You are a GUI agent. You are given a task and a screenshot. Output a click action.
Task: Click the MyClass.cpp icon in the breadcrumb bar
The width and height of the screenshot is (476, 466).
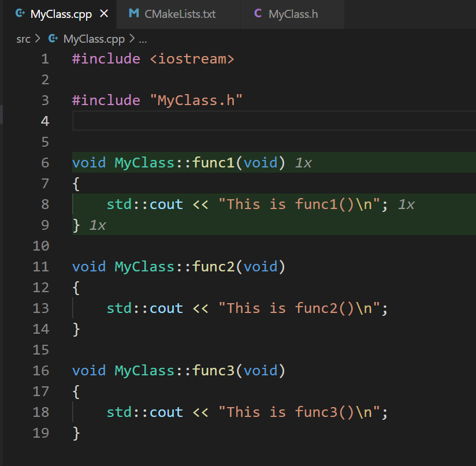pos(54,39)
